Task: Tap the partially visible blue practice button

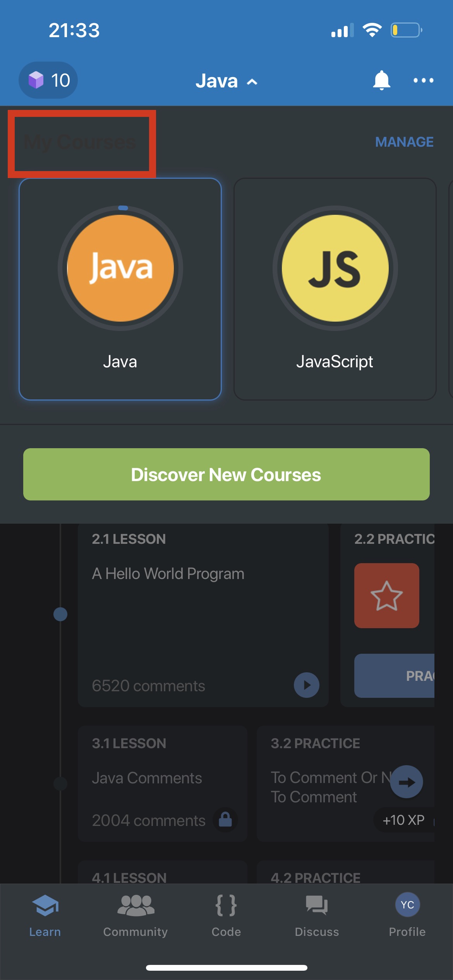Action: (x=394, y=676)
